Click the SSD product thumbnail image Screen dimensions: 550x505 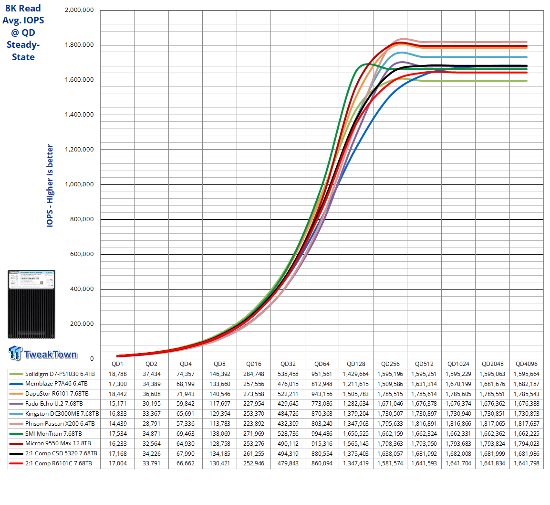31,304
